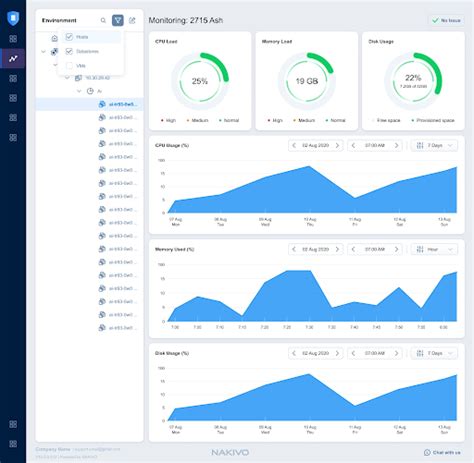Enable the VMs filter checkbox
Image resolution: width=474 pixels, height=463 pixels.
tap(69, 66)
